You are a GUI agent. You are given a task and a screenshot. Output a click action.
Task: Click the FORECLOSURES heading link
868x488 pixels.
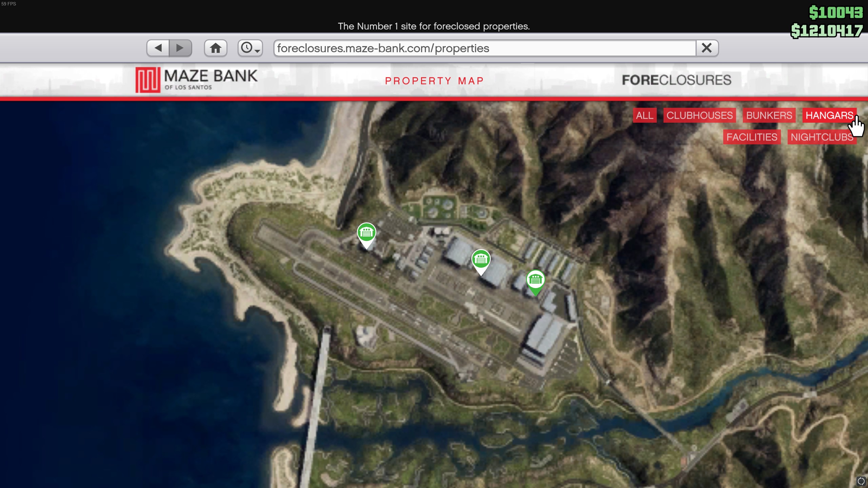coord(676,80)
